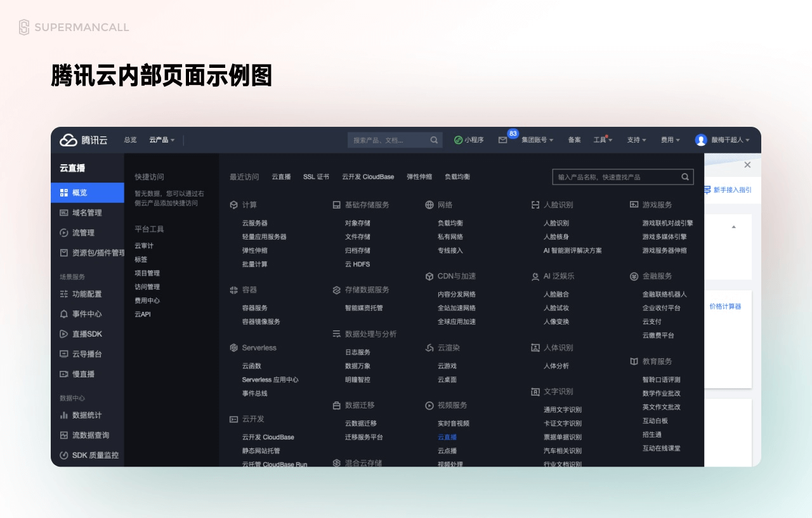
Task: Open 负载均衡 under 网络
Action: (x=450, y=223)
